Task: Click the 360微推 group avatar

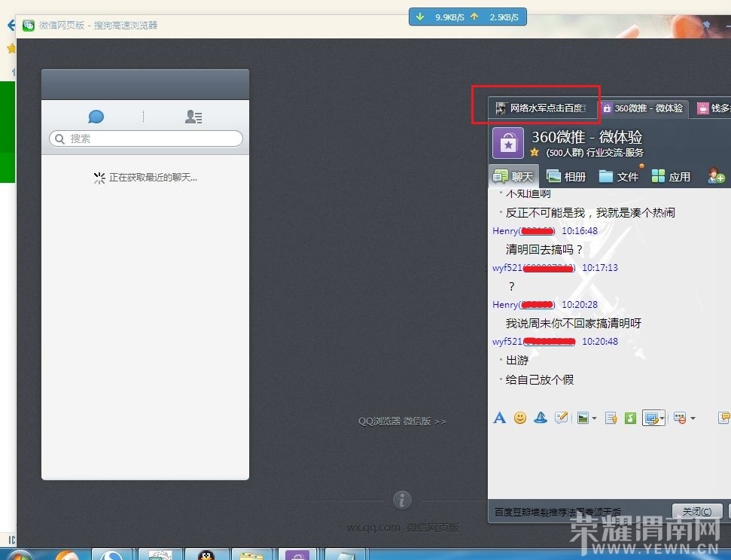Action: (x=508, y=143)
